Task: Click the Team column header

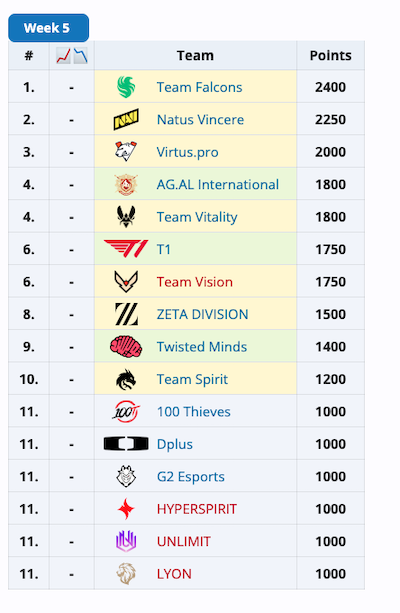Action: [x=195, y=56]
